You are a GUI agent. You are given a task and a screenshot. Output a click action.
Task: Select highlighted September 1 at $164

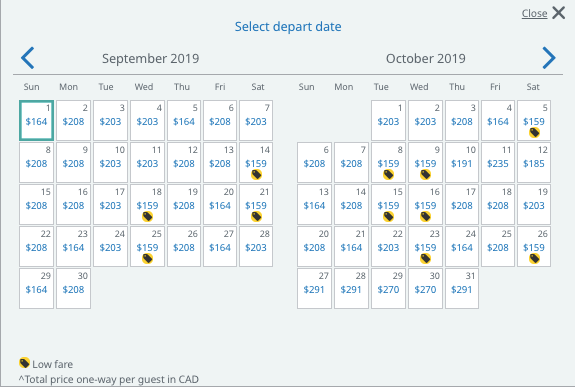pyautogui.click(x=37, y=120)
